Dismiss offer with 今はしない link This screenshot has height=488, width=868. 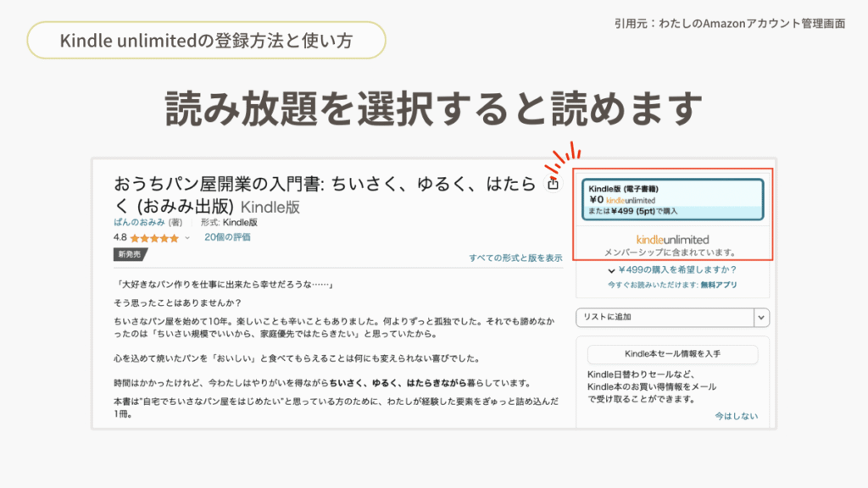coord(737,416)
